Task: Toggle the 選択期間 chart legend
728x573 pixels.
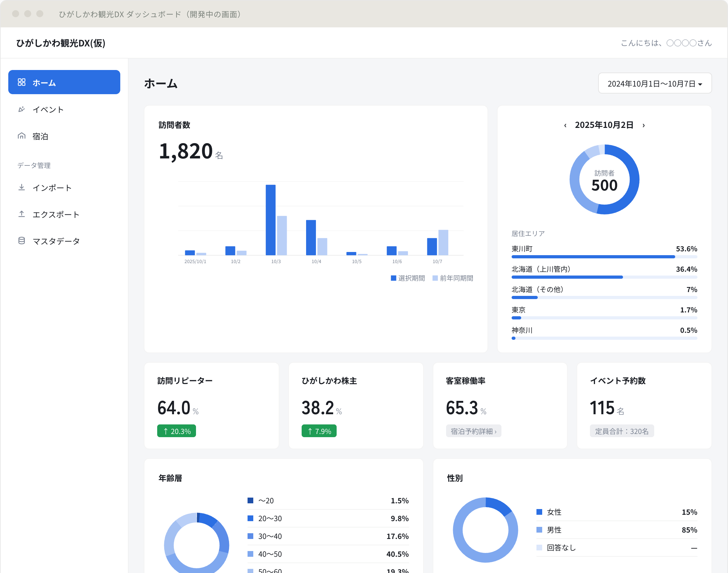Action: click(408, 278)
